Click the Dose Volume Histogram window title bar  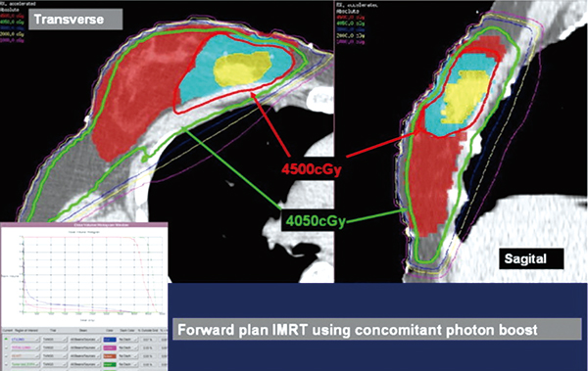(x=84, y=224)
